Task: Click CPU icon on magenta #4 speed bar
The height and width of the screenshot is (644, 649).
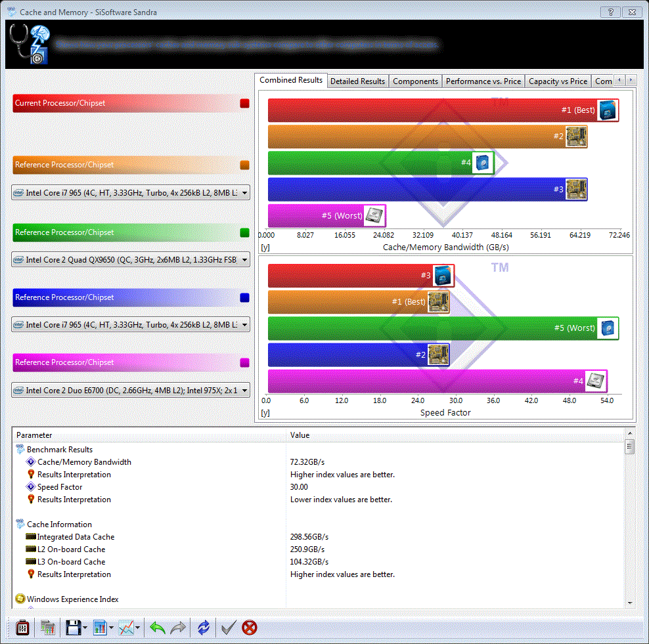Action: (596, 381)
